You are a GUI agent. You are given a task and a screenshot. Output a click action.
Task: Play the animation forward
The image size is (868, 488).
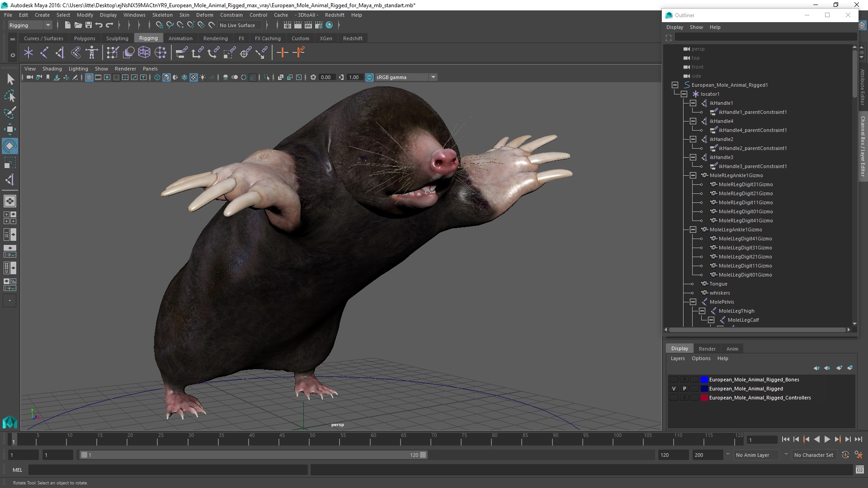pyautogui.click(x=827, y=439)
